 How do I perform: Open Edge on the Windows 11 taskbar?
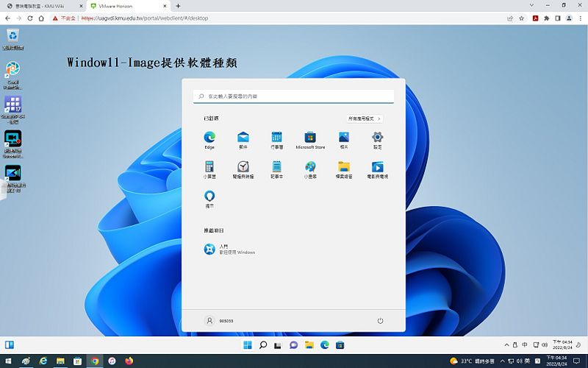pos(324,344)
